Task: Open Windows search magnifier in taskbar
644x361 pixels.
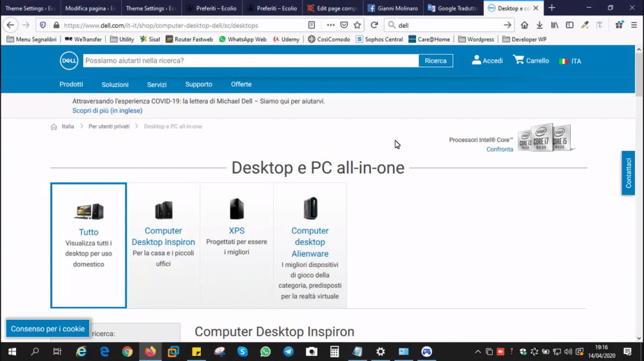Action: (x=35, y=351)
